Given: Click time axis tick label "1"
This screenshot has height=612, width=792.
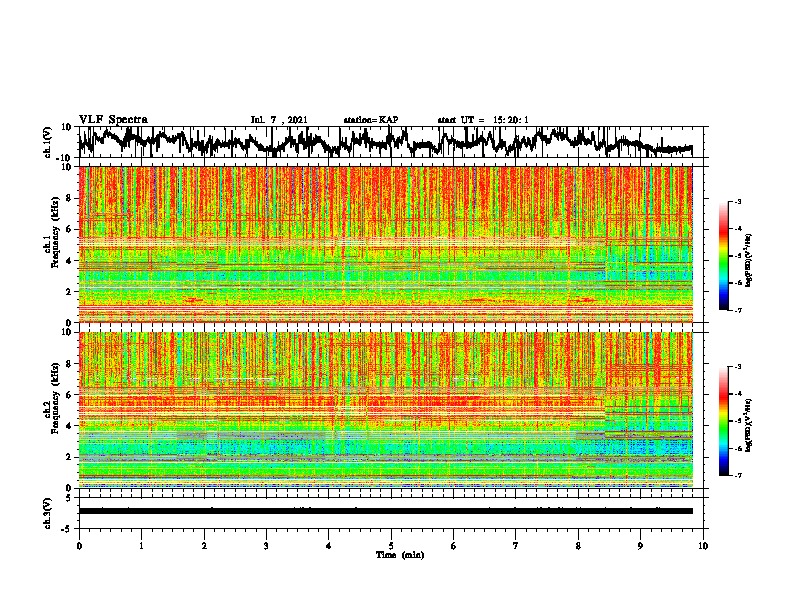Looking at the screenshot, I should coord(141,546).
